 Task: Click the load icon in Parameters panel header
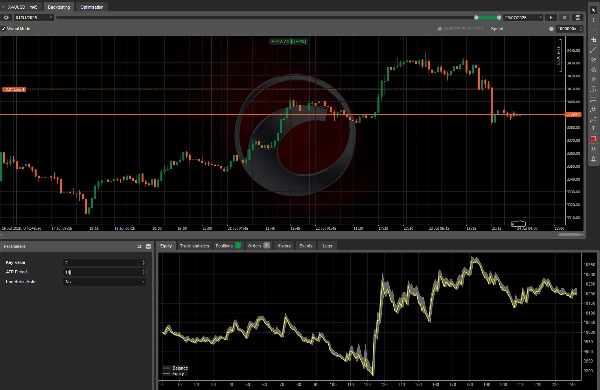coord(148,246)
